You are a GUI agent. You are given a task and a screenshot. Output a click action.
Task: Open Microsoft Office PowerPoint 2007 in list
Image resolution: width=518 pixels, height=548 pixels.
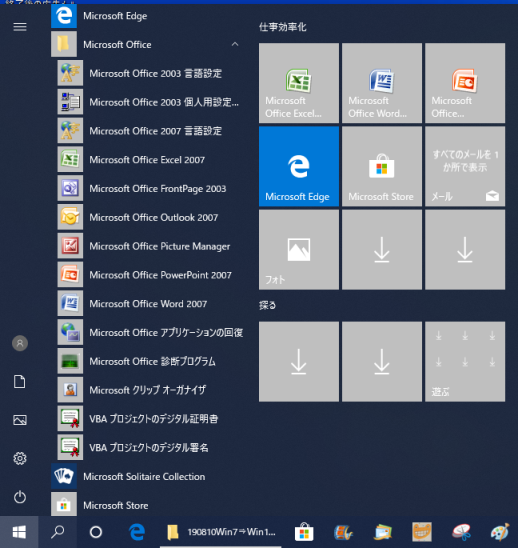click(150, 275)
